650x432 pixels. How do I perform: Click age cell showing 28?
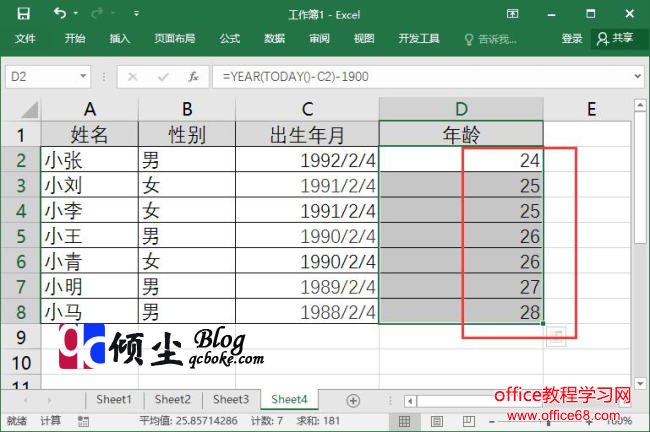tap(461, 312)
